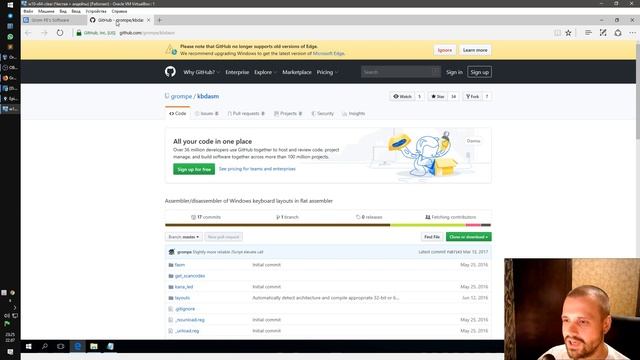Open File Explorer in VM taskbar
Image resolution: width=640 pixels, height=360 pixels.
[x=94, y=346]
